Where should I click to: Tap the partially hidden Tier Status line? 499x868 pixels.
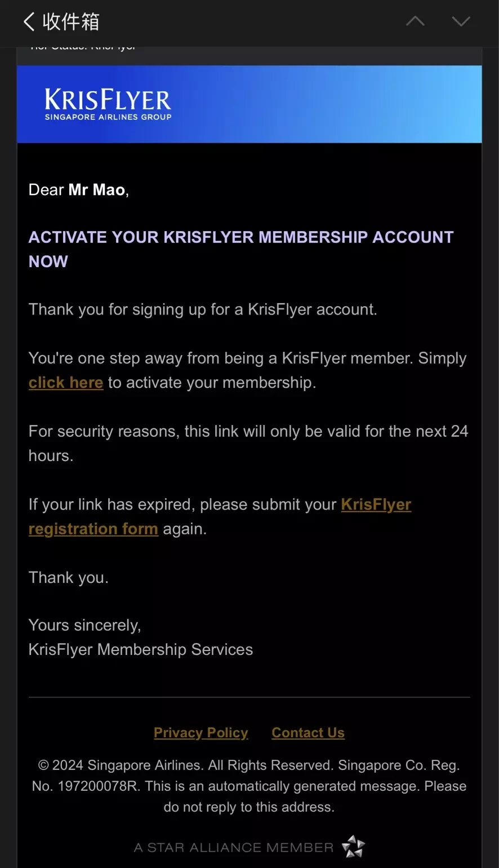click(x=83, y=48)
